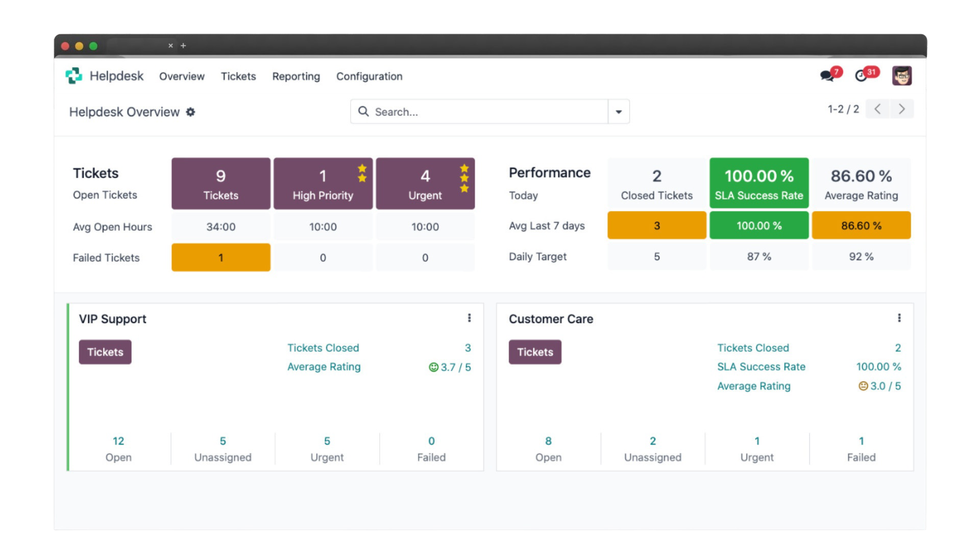Close the browser tab with the x
Image resolution: width=980 pixels, height=551 pixels.
(170, 45)
